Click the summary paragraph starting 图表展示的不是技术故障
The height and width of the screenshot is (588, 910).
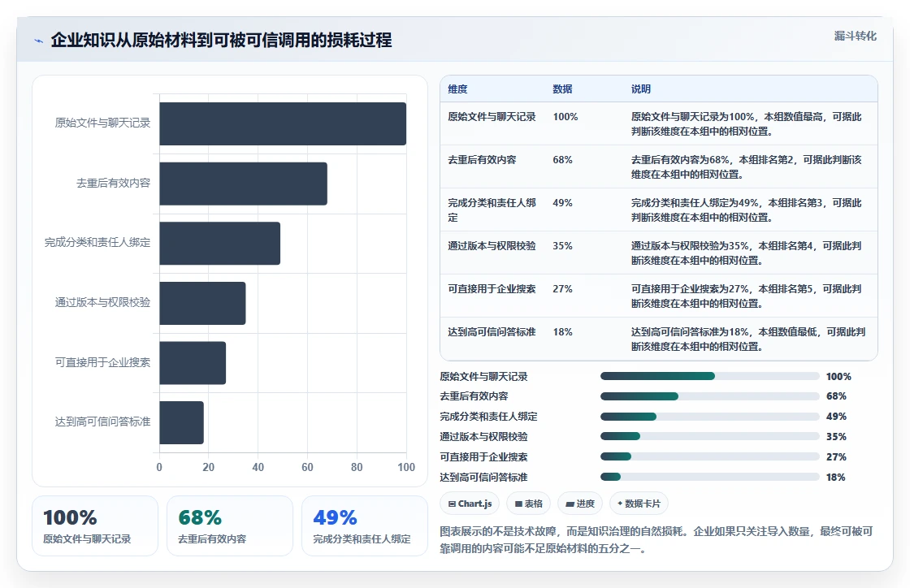(656, 539)
